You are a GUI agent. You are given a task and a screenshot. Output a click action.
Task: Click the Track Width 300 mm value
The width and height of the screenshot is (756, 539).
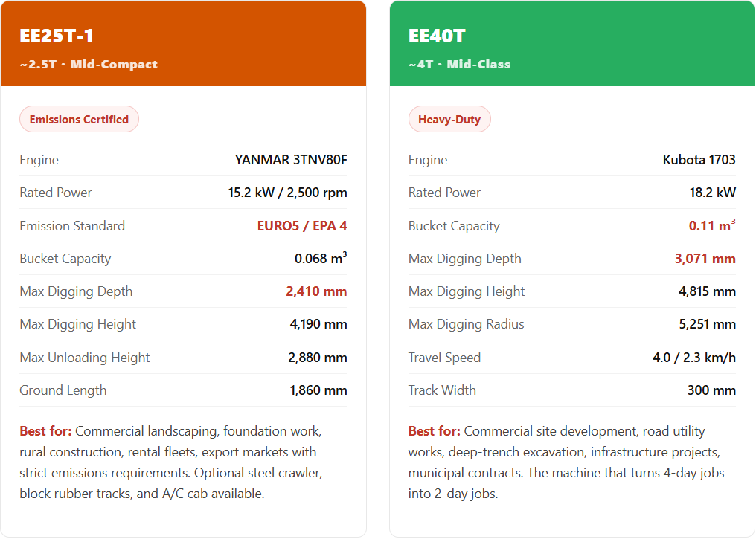click(x=711, y=390)
